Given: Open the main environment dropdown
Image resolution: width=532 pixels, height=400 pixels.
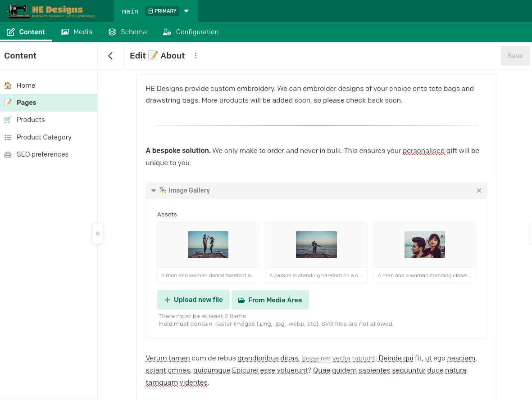Looking at the screenshot, I should tap(186, 11).
